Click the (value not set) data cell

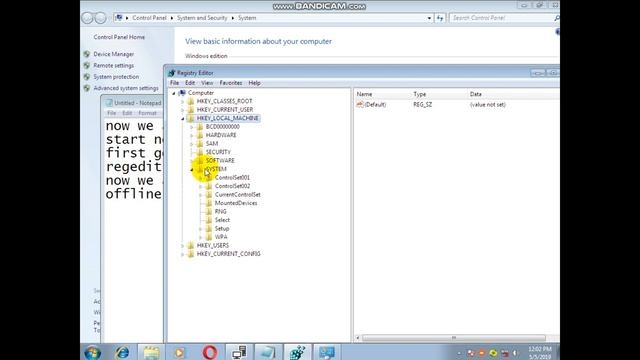487,105
